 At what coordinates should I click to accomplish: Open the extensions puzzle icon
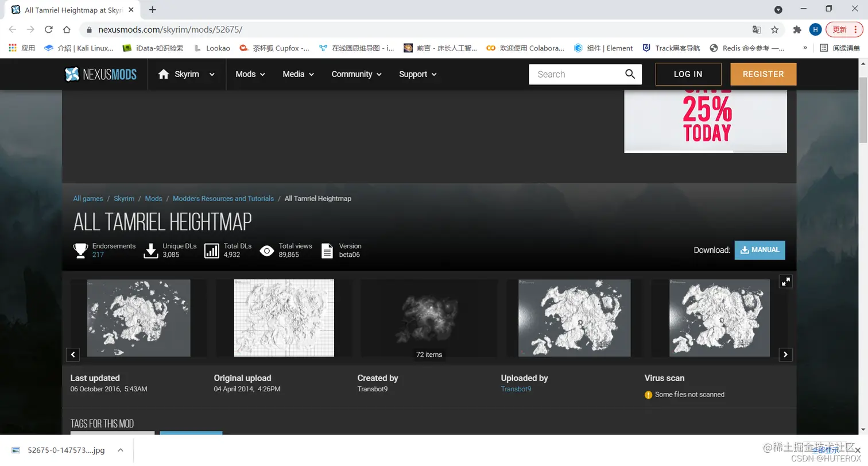797,29
